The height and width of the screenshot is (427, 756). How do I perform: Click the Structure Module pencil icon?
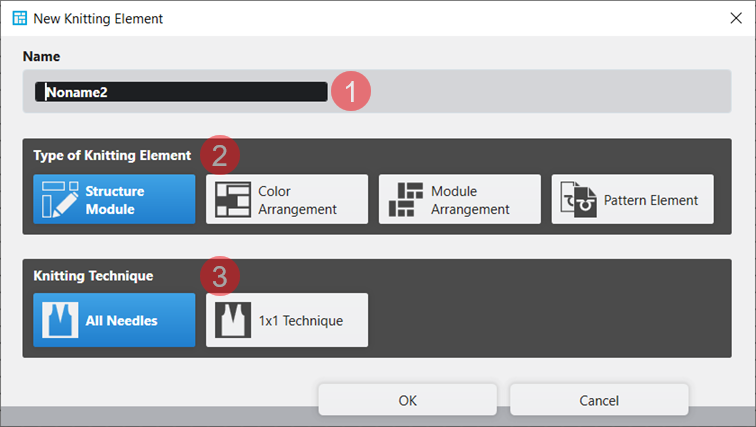click(60, 200)
